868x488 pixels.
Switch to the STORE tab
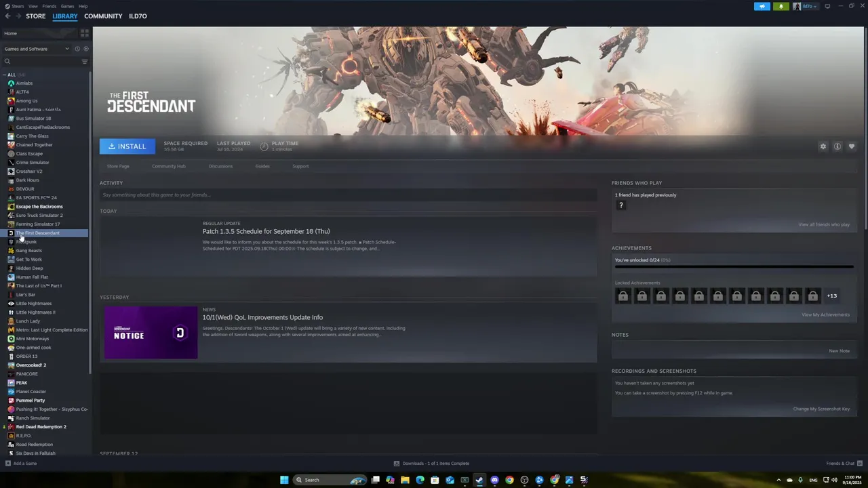tap(36, 16)
